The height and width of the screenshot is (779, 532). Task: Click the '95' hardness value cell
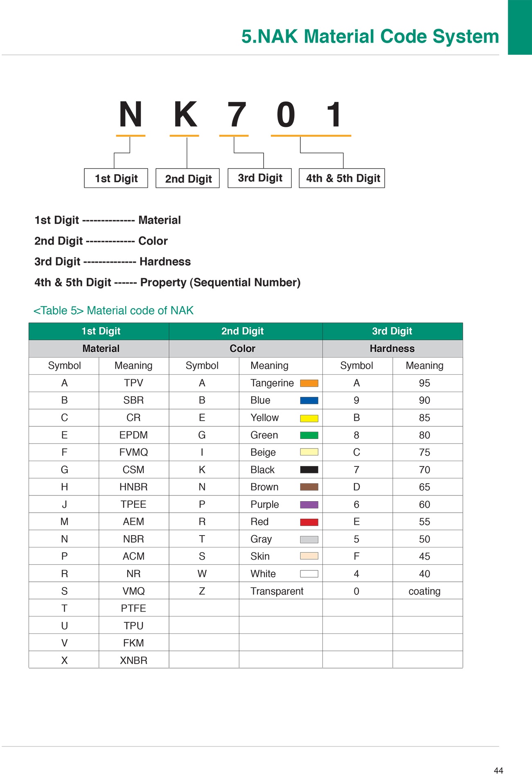428,383
